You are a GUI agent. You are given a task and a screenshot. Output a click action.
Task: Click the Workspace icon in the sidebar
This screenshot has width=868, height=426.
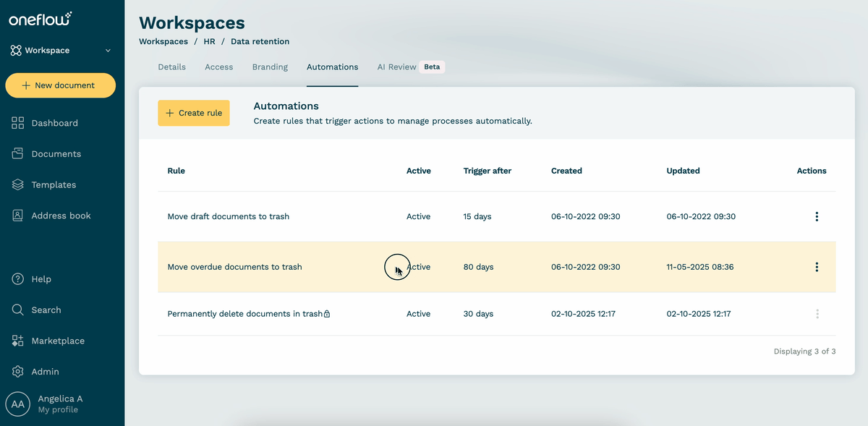[x=16, y=51]
